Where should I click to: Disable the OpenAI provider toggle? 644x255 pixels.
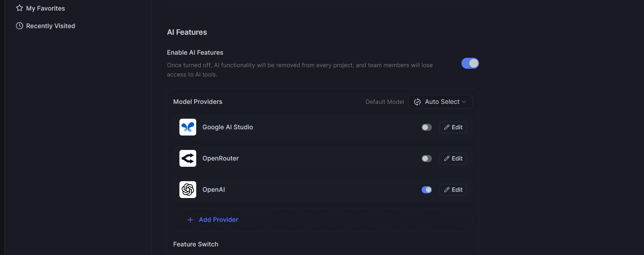427,190
